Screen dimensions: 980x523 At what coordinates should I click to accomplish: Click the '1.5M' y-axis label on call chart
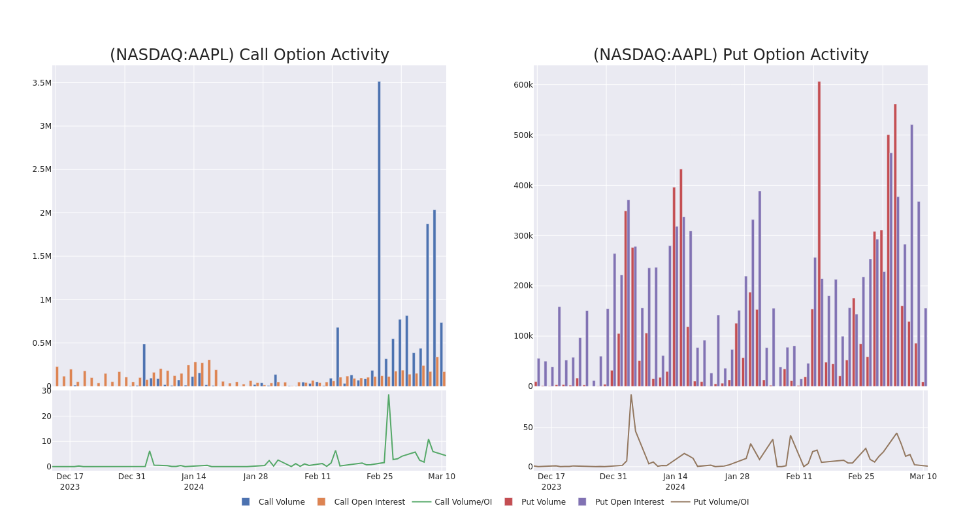pos(42,256)
